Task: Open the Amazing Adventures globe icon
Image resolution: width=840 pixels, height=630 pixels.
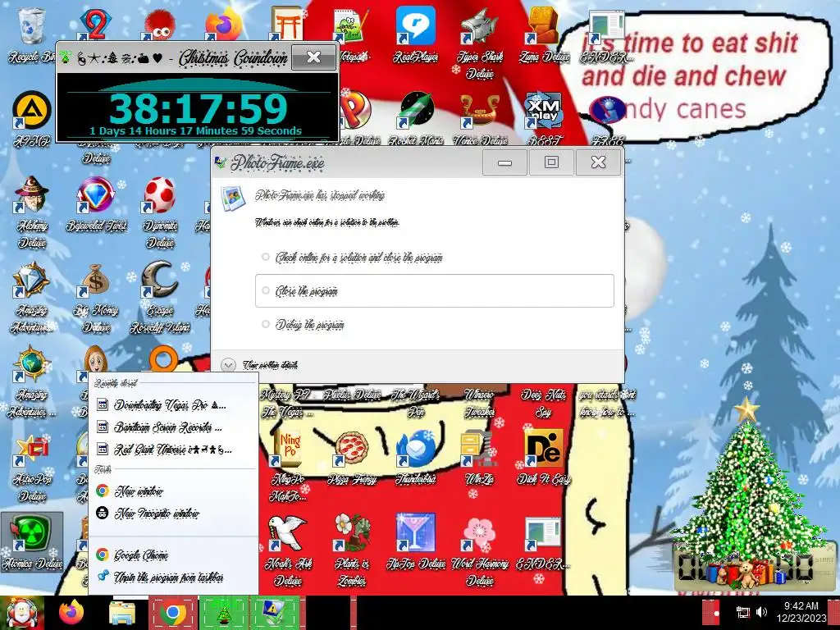Action: 31,364
